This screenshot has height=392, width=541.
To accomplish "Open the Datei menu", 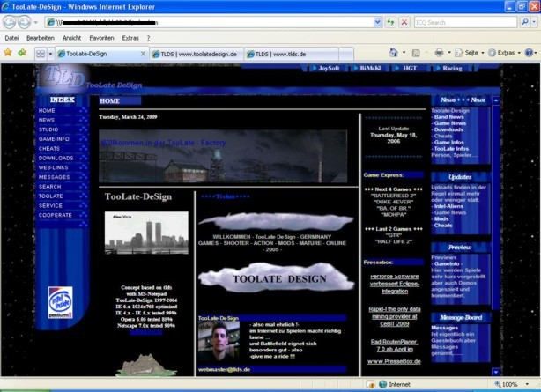I will [11, 38].
